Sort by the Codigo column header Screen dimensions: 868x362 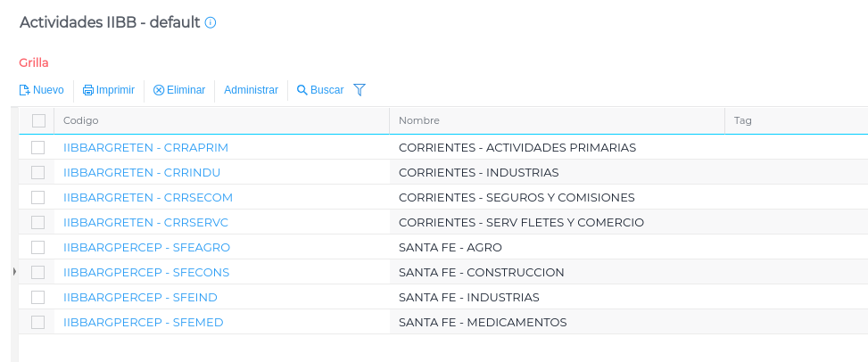81,120
